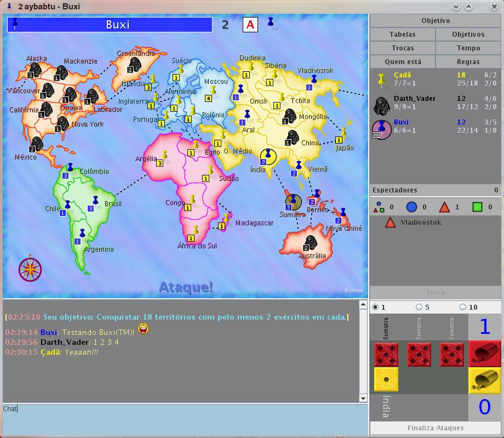
Task: Focus the Chat input field
Action: [185, 419]
